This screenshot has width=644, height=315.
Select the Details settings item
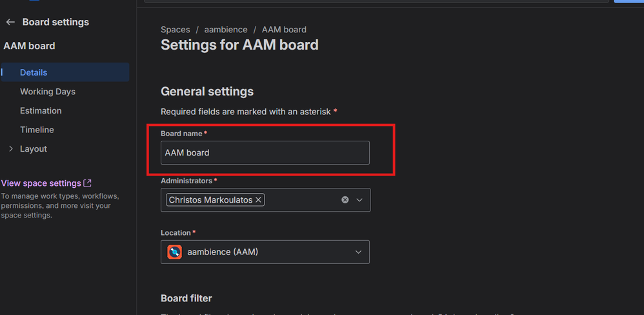point(34,72)
